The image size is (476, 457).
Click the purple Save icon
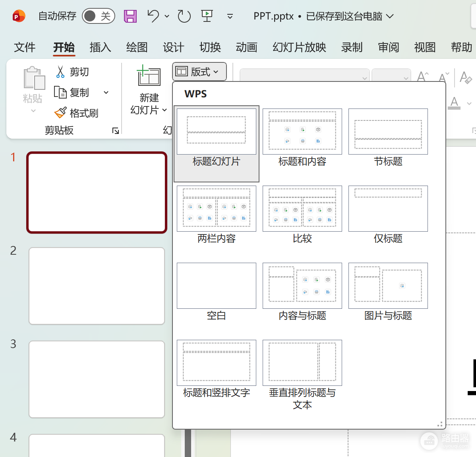(x=130, y=16)
